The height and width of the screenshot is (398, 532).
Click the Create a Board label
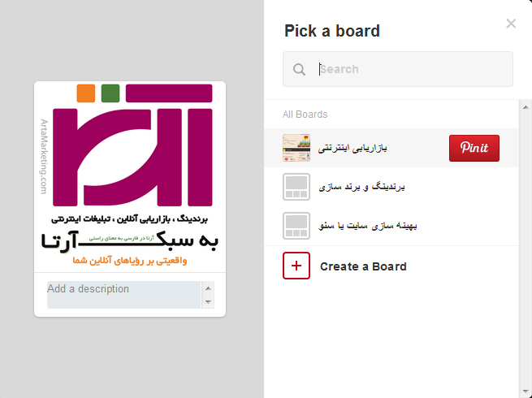[x=363, y=266]
